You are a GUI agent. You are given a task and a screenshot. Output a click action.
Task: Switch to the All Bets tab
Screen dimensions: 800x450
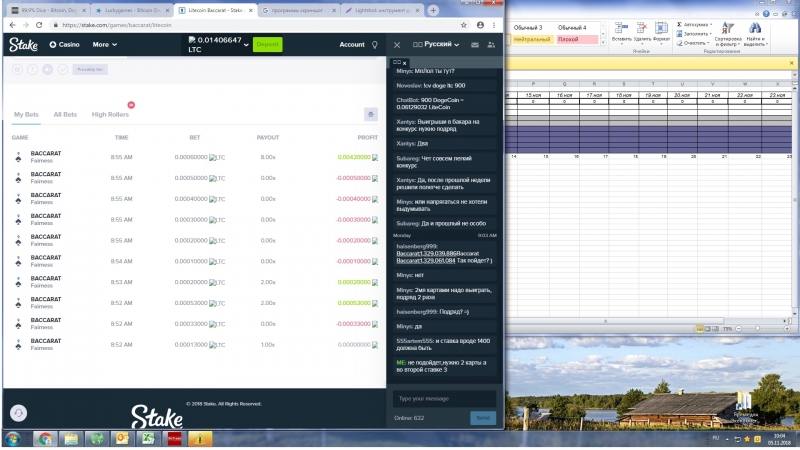[x=65, y=114]
